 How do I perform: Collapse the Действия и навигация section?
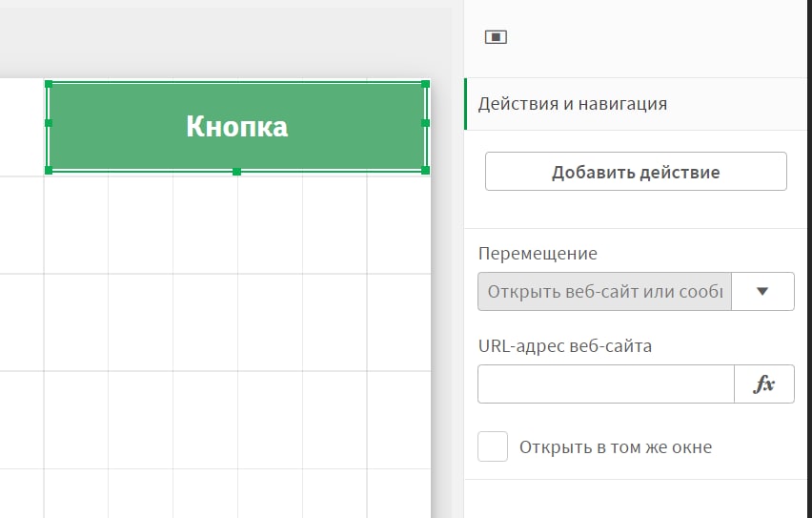tap(636, 104)
